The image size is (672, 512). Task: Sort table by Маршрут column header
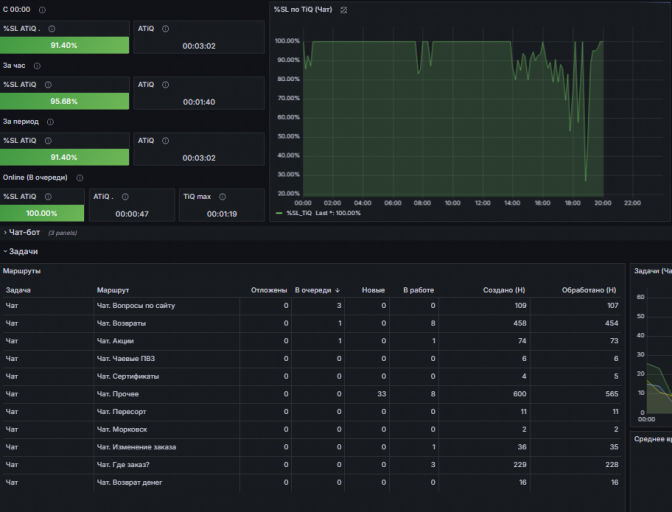click(113, 290)
